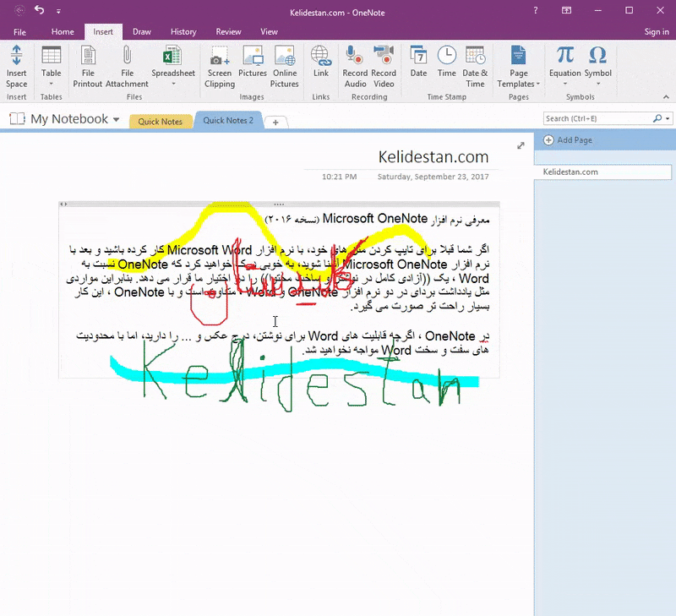The width and height of the screenshot is (676, 616).
Task: Open Customize Quick Access Toolbar menu
Action: pos(58,11)
